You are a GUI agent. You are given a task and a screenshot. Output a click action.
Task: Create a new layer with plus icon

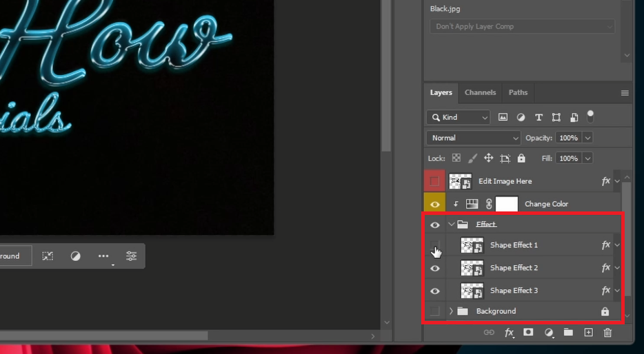588,333
